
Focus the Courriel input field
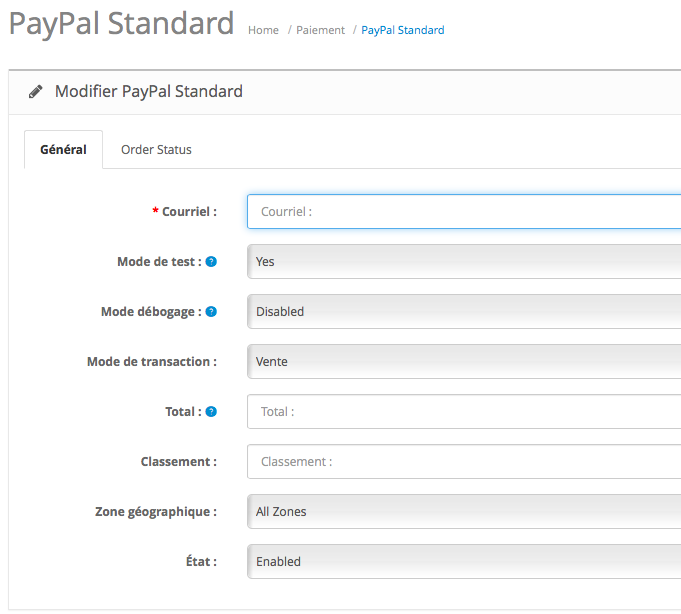[464, 212]
